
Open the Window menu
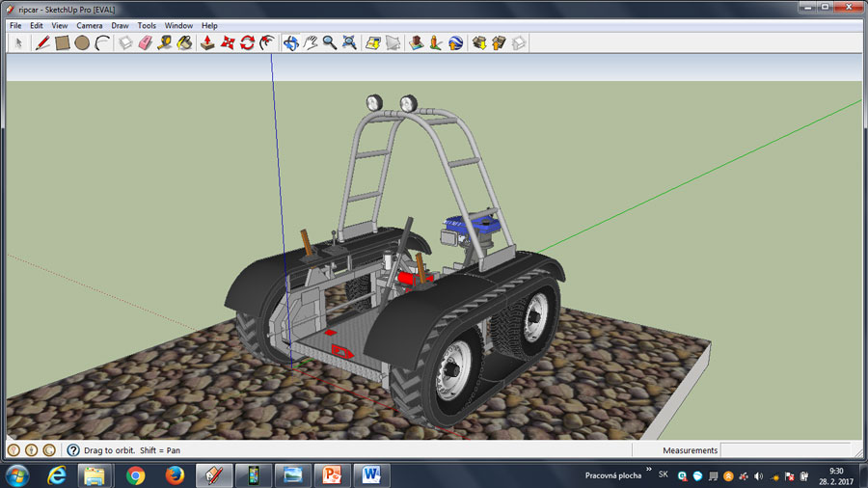pos(178,25)
